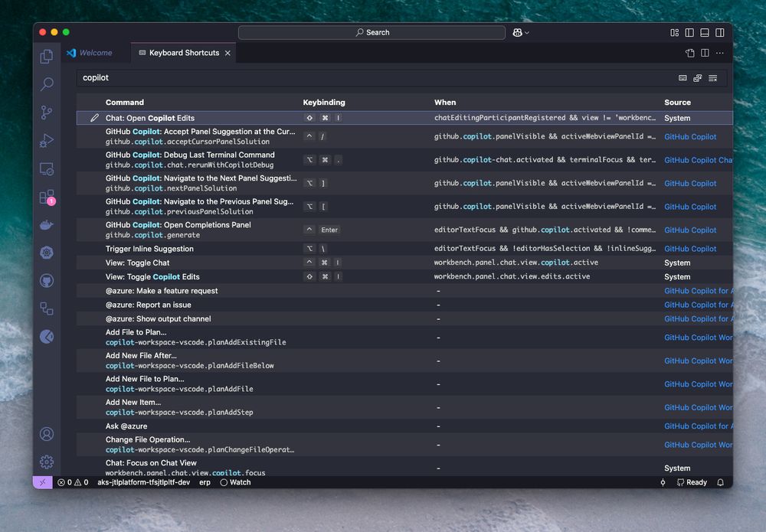The height and width of the screenshot is (532, 766).
Task: Select Navigate to the Next Panel Suggestion row
Action: (404, 183)
